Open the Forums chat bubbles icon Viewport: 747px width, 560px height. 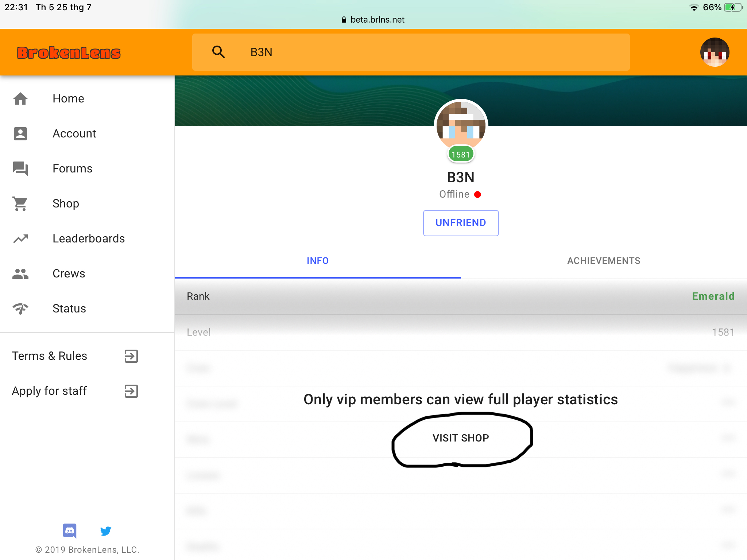coord(20,168)
